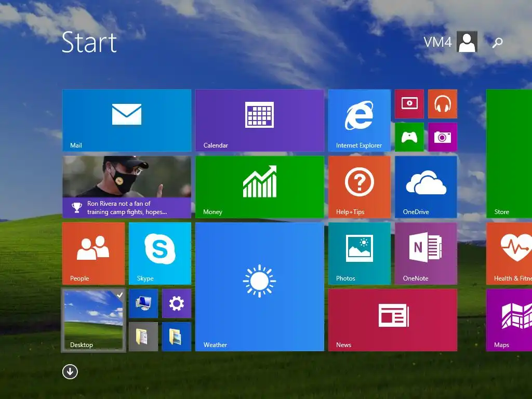The height and width of the screenshot is (399, 532).
Task: Open PC settings gear tile
Action: point(177,303)
